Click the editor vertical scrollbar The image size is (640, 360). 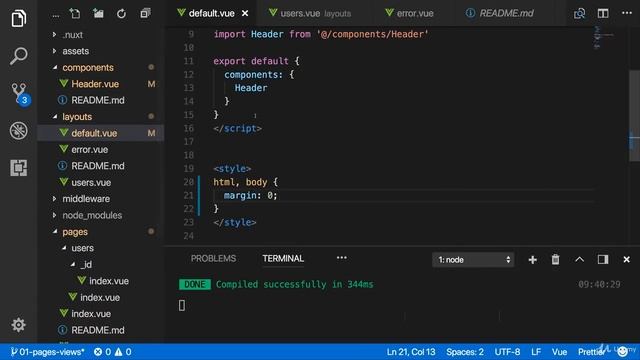click(634, 116)
